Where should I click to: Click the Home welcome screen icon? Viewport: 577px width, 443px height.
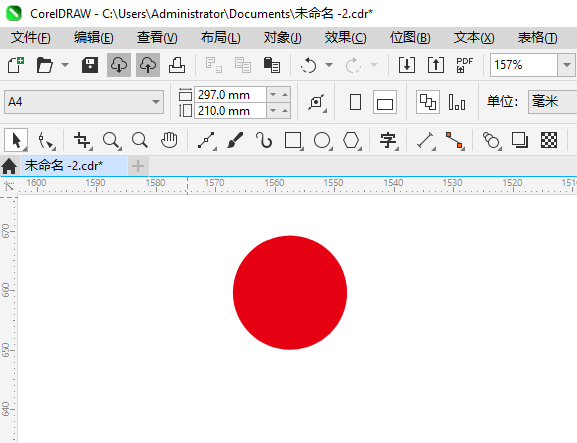coord(9,166)
